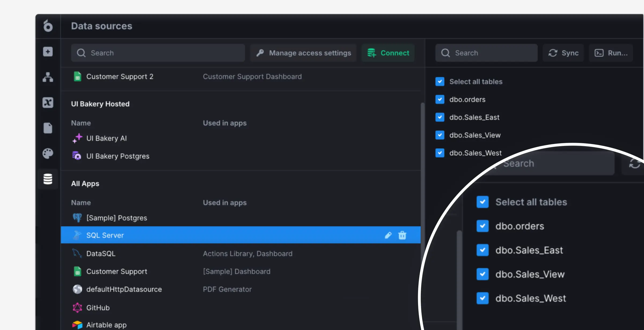Viewport: 644px width, 330px height.
Task: Edit SQL Server with the pencil icon
Action: tap(388, 235)
